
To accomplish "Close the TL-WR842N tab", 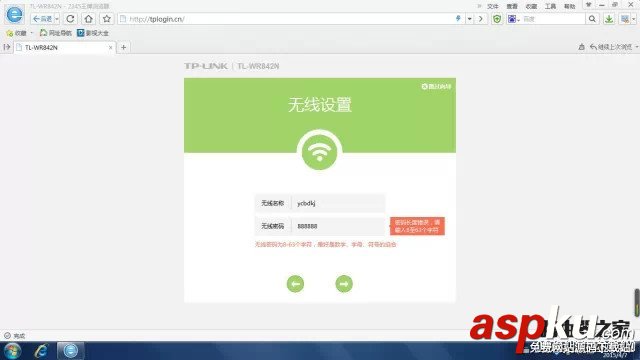I will coord(111,47).
